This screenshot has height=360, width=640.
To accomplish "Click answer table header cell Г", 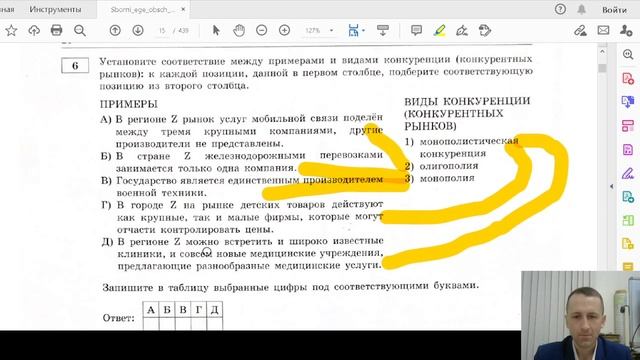I will tap(199, 310).
